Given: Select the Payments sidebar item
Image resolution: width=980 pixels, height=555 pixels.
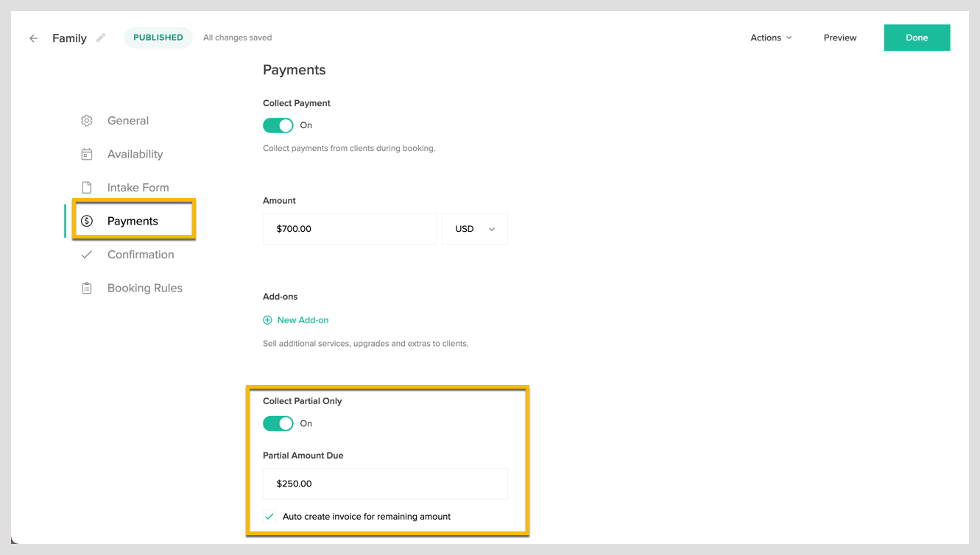Looking at the screenshot, I should (x=133, y=221).
